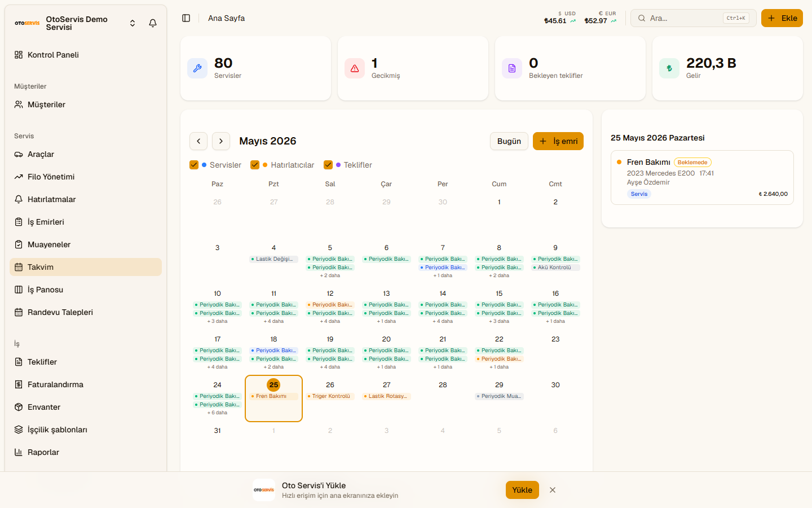Click the Bugün button

[509, 141]
